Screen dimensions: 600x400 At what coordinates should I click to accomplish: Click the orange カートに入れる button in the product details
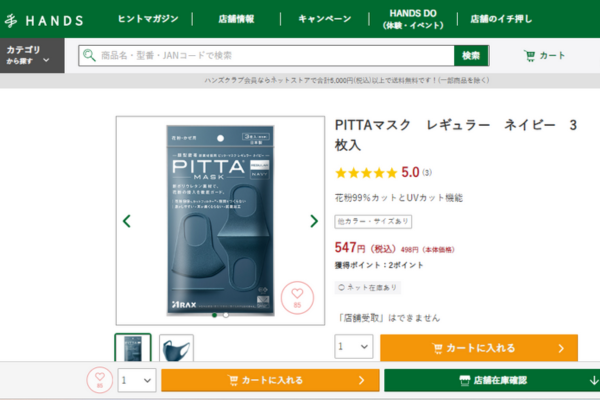[479, 348]
